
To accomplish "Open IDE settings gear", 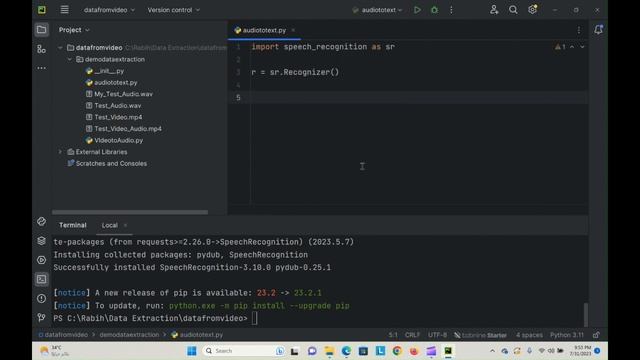I will (533, 9).
